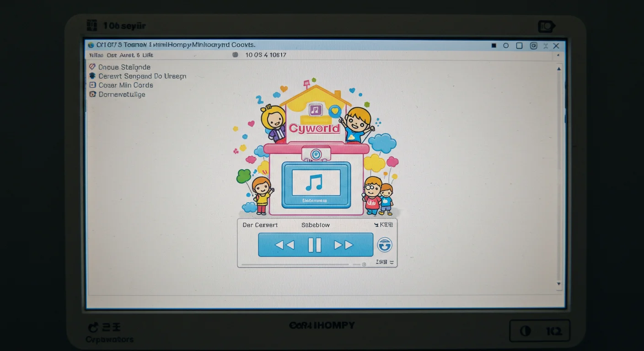Click the webcam icon above the music screen

pyautogui.click(x=316, y=154)
